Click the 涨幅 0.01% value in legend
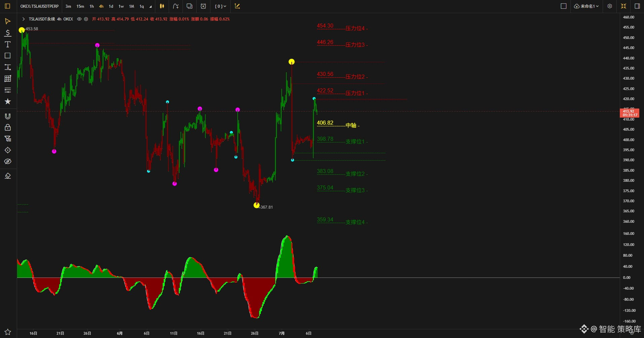 tap(179, 19)
